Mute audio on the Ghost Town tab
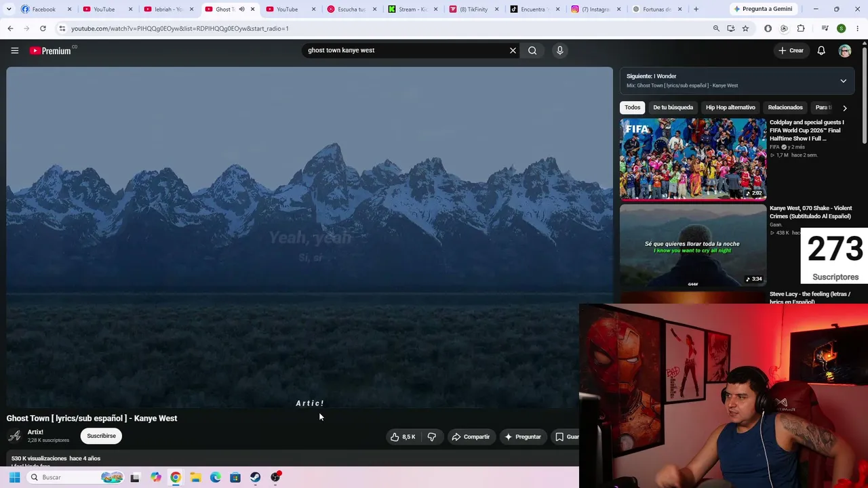 click(x=241, y=9)
